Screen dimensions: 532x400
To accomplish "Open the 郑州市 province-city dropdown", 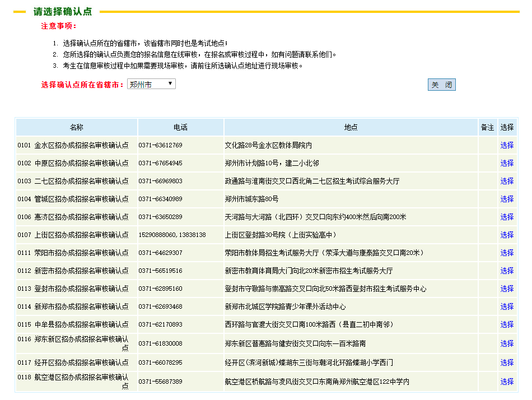I will (151, 84).
